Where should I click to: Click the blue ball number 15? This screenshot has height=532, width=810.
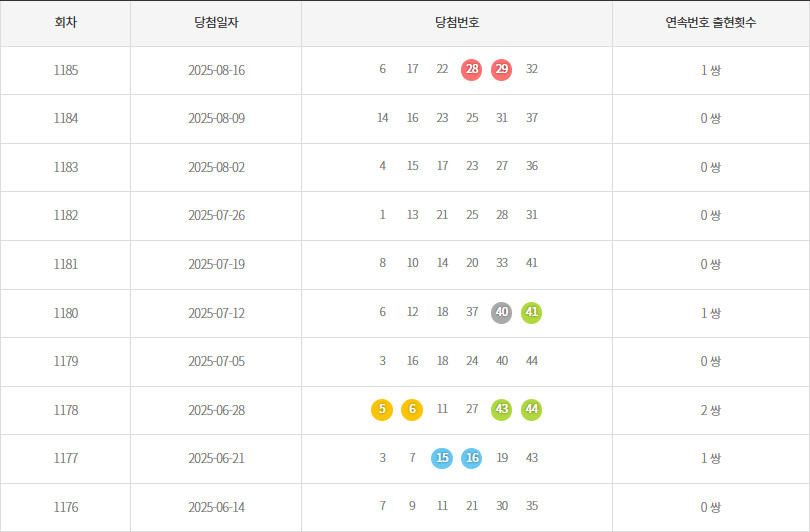pyautogui.click(x=442, y=458)
